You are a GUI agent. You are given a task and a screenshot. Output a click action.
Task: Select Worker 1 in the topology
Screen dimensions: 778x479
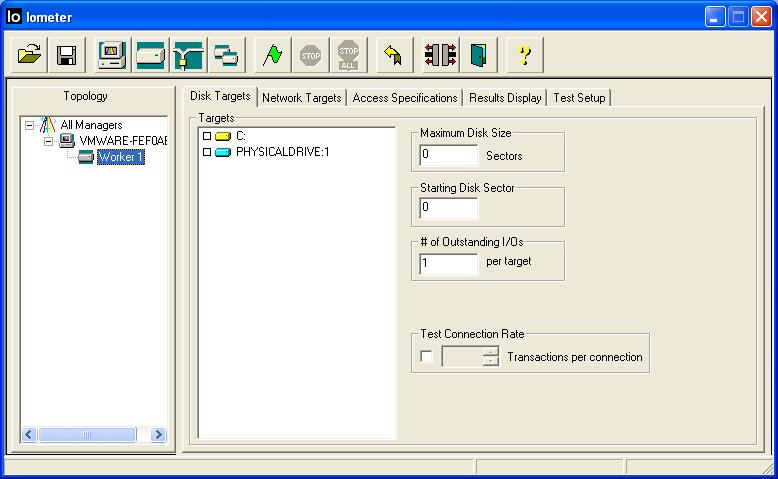point(121,157)
